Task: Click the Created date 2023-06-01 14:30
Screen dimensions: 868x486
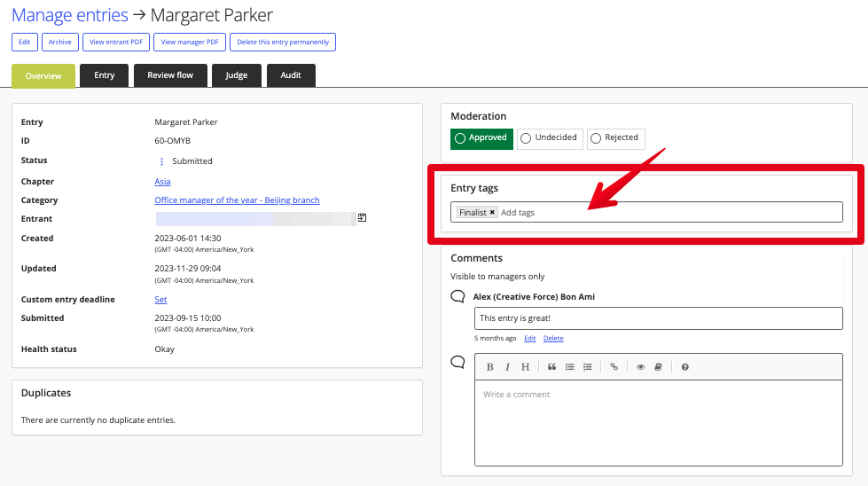Action: pos(188,238)
